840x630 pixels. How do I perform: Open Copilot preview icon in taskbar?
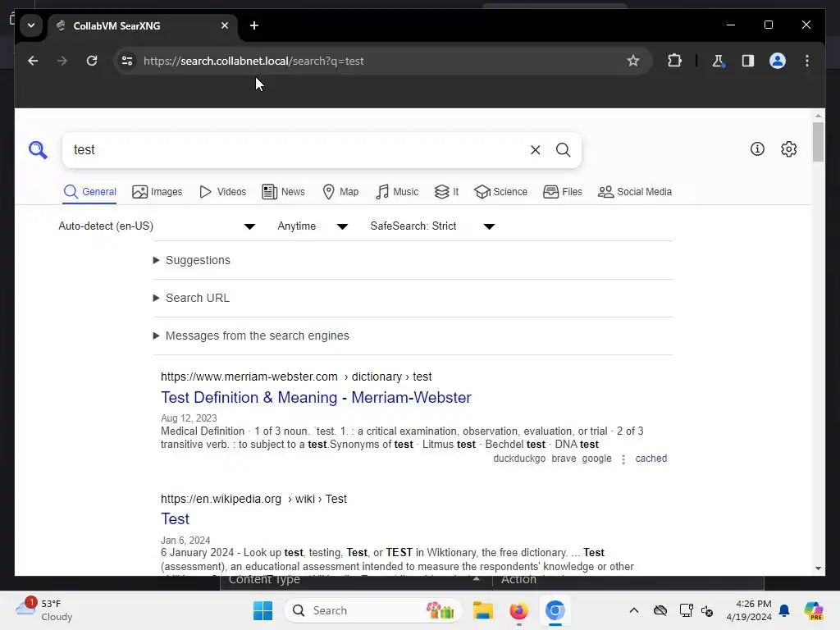[813, 610]
